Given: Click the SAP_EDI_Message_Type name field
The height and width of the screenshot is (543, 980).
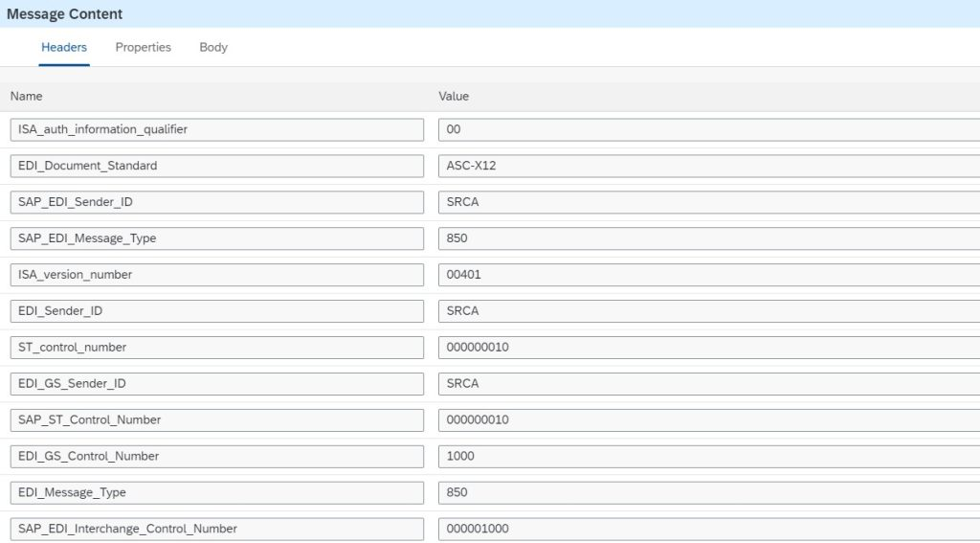Looking at the screenshot, I should (x=216, y=238).
